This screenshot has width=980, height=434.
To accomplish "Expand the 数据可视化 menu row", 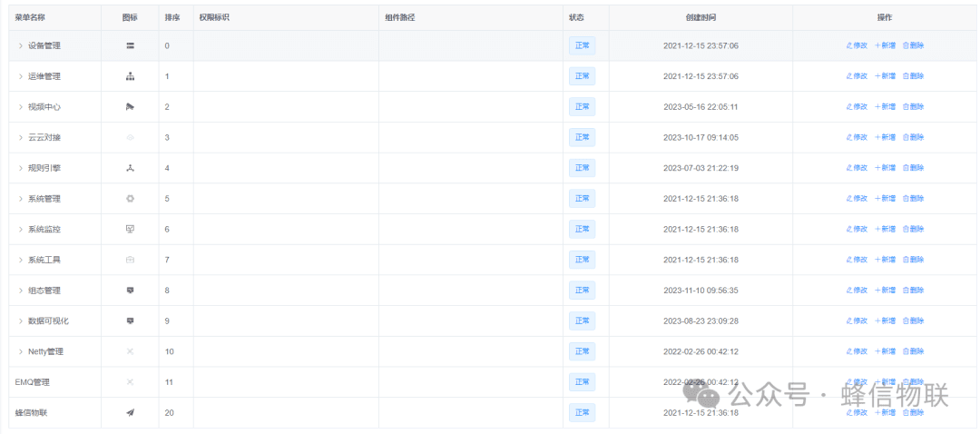I will tap(20, 321).
